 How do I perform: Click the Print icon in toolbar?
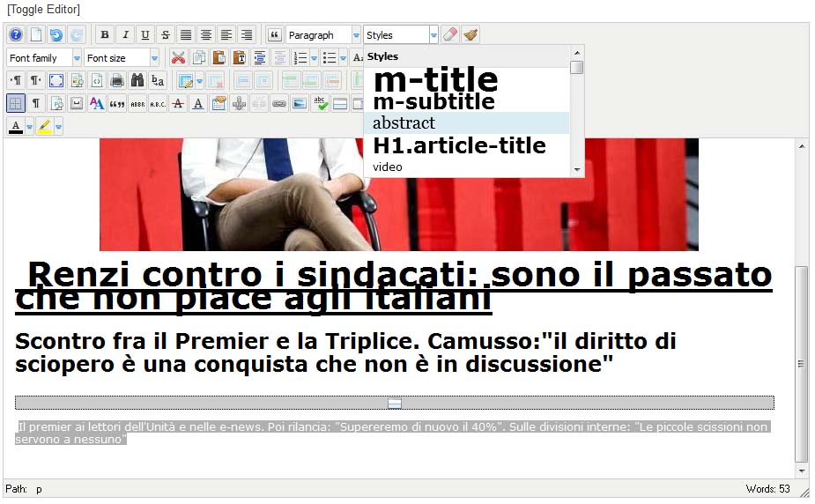point(117,81)
